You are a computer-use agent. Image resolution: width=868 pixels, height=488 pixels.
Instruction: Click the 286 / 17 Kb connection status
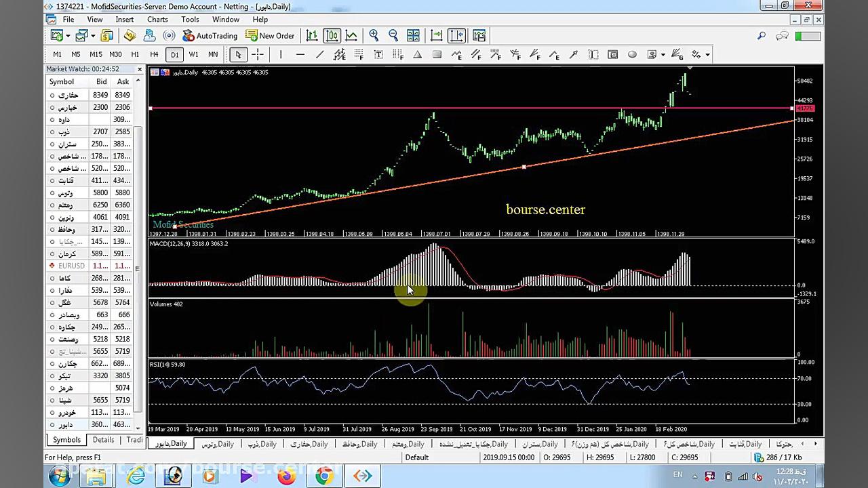point(778,457)
